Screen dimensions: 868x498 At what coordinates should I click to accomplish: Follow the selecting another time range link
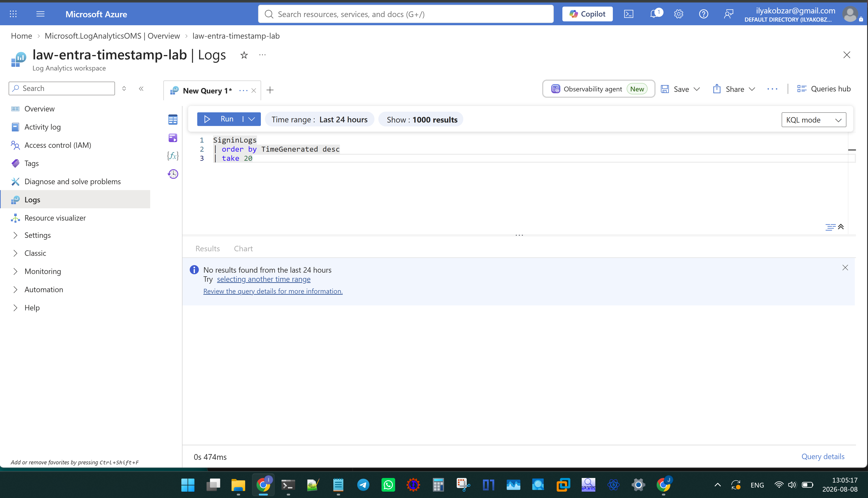[x=264, y=279]
